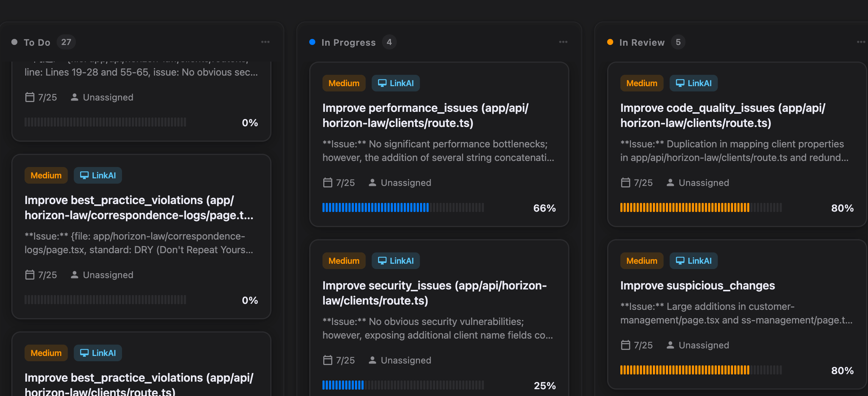Click the orange status dot beside In Review
Image resolution: width=868 pixels, height=396 pixels.
point(610,42)
